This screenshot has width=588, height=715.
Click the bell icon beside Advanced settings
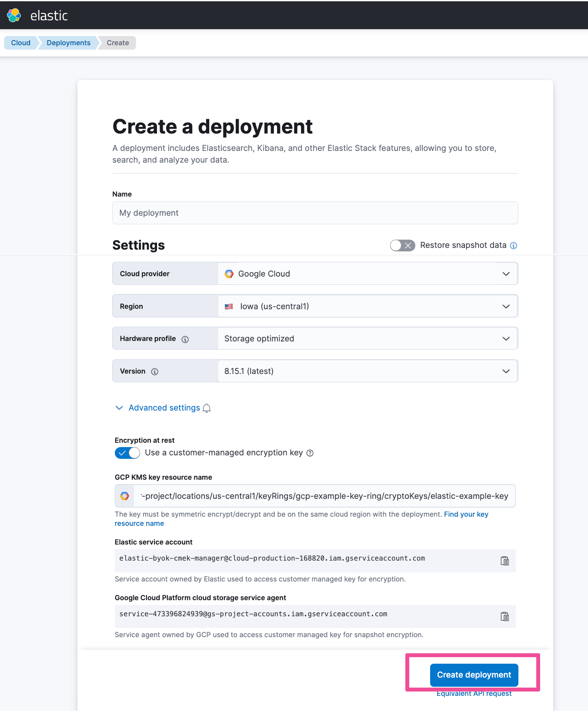tap(207, 408)
